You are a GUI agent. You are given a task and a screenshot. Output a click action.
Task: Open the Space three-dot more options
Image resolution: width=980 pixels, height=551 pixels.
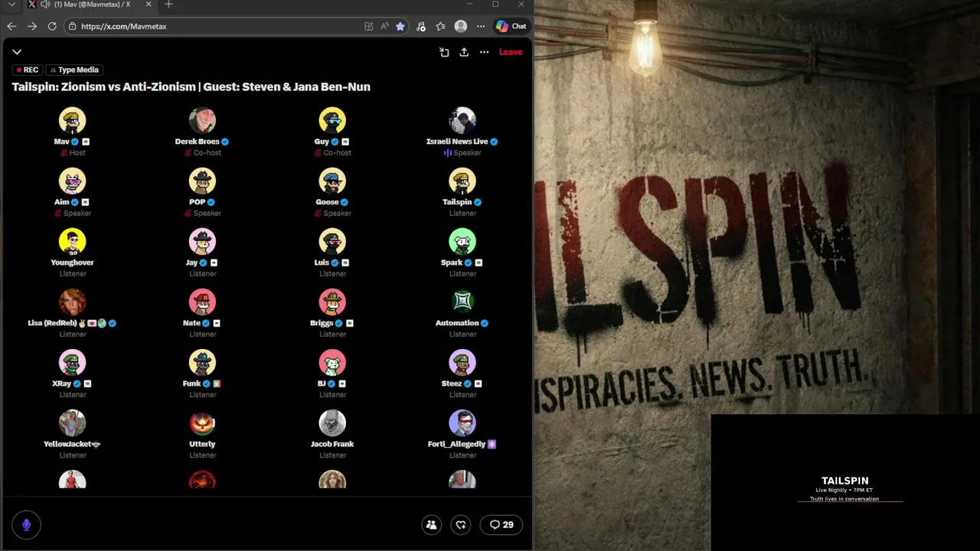click(484, 52)
